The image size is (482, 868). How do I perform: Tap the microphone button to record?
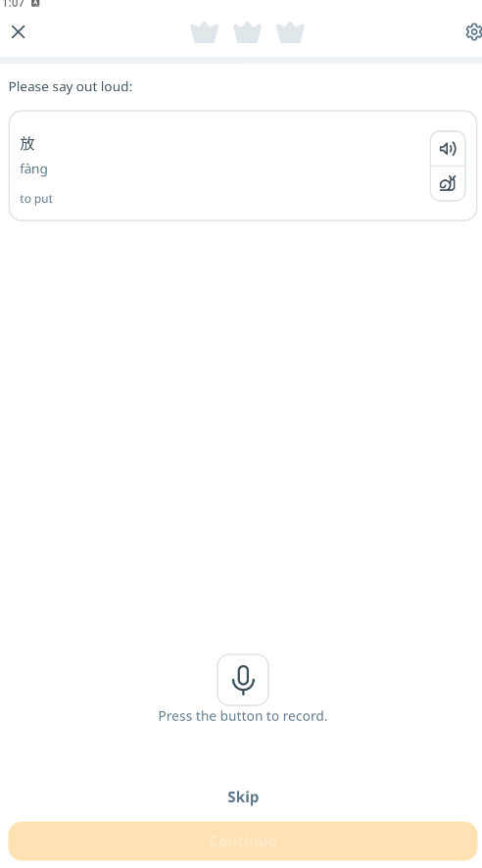pyautogui.click(x=243, y=680)
